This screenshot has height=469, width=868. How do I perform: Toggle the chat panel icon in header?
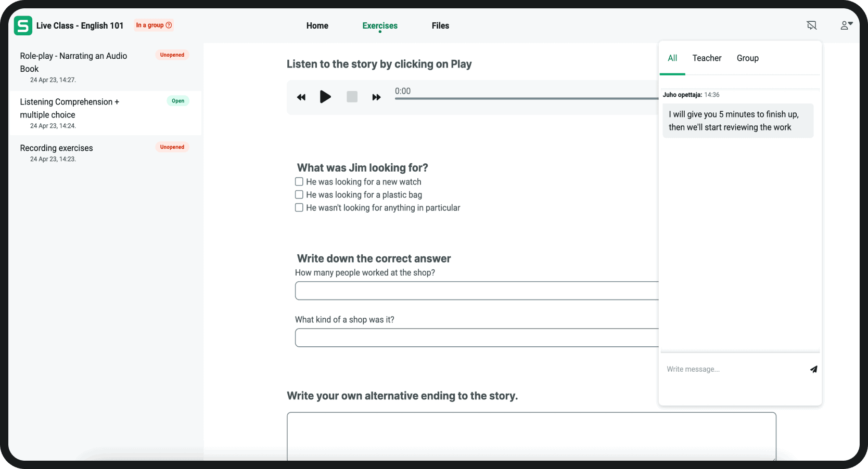coord(811,25)
